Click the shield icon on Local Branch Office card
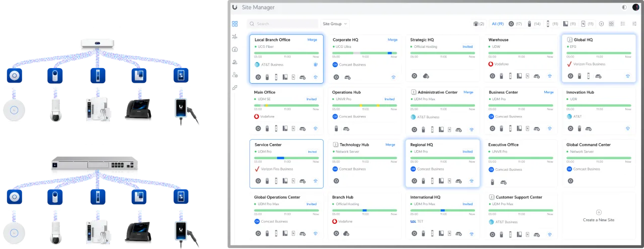Screen dimensions: 644x249 point(316,65)
